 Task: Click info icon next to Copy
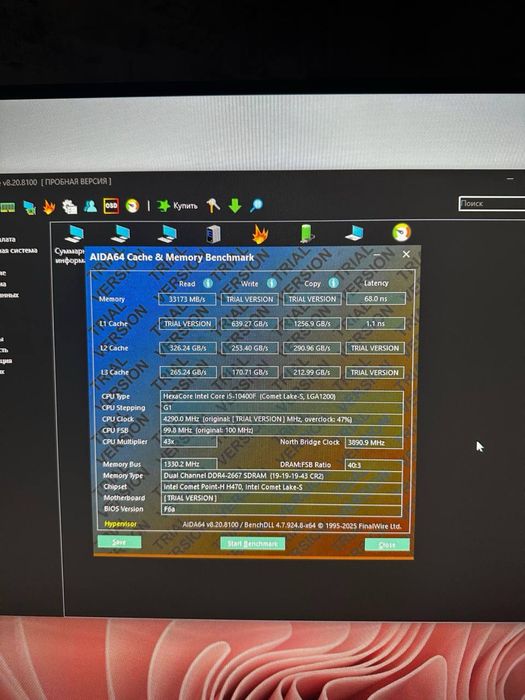(333, 283)
